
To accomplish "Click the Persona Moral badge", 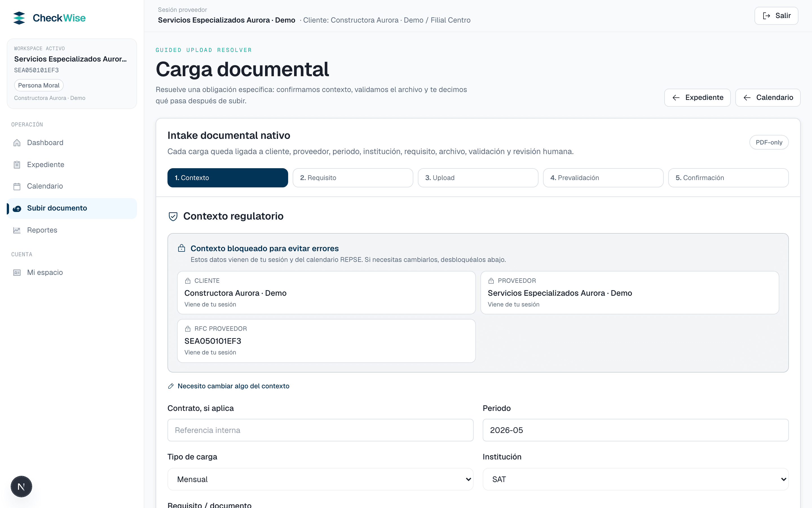I will (39, 85).
